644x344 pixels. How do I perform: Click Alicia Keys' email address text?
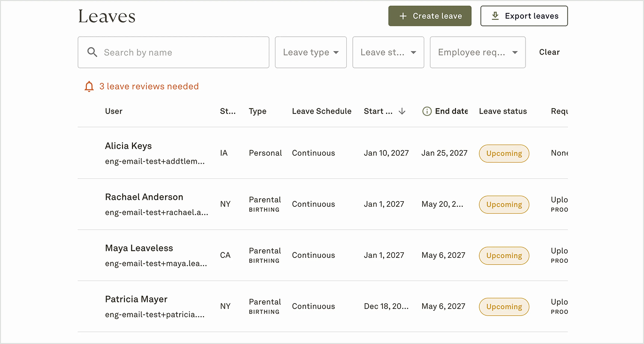[x=155, y=162]
